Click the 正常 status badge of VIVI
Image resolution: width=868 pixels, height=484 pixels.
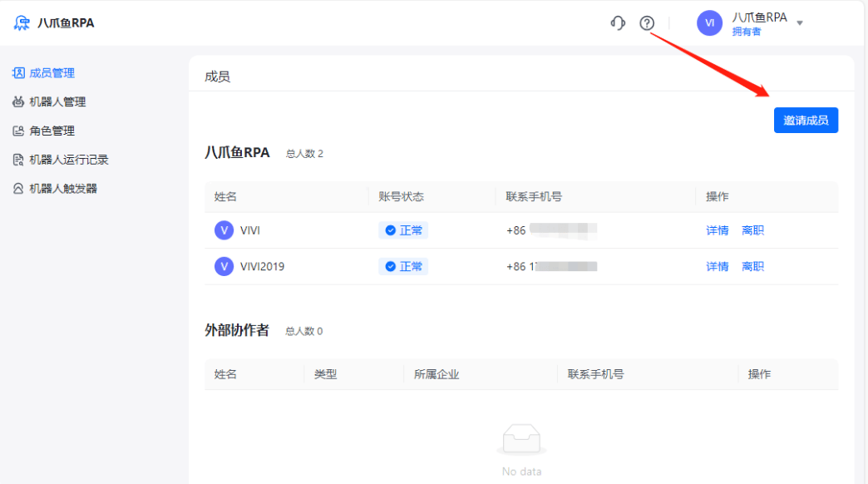pyautogui.click(x=403, y=230)
